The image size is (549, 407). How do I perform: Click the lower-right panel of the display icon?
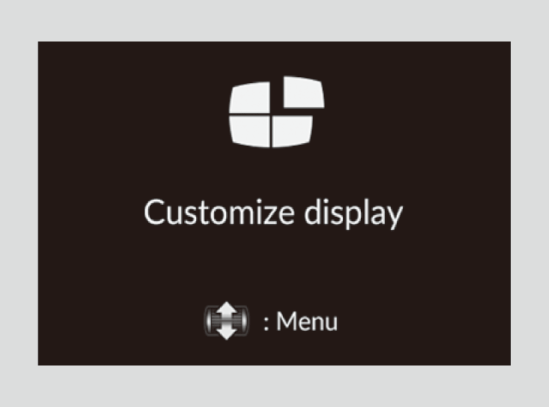pyautogui.click(x=292, y=131)
